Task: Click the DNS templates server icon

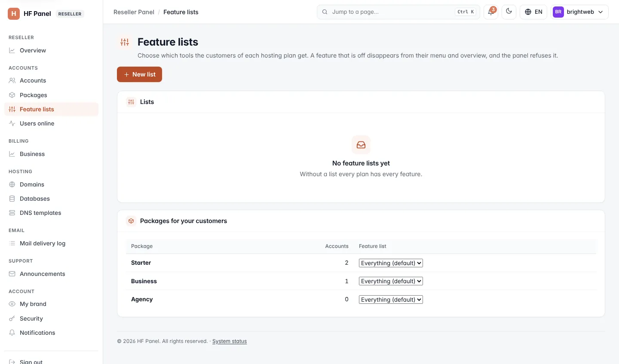Action: click(12, 213)
